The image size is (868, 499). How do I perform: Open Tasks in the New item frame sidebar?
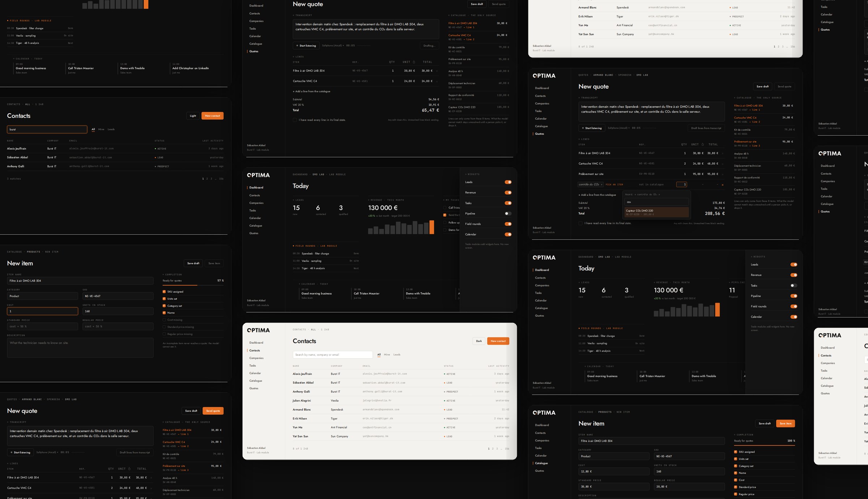point(538,448)
